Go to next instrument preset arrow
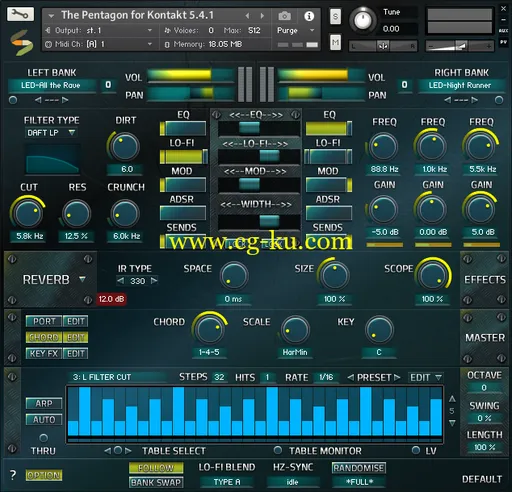 point(262,15)
